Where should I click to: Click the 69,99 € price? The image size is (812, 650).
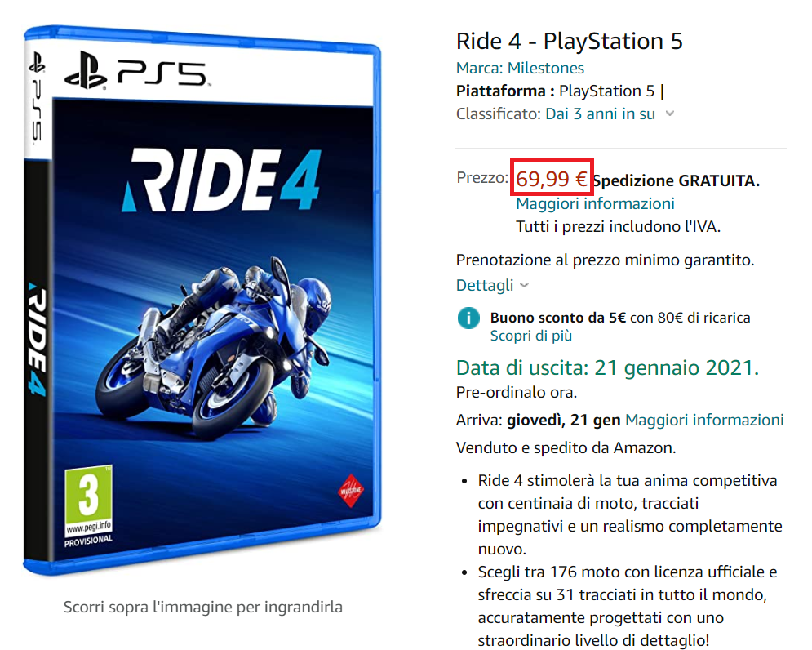[552, 179]
